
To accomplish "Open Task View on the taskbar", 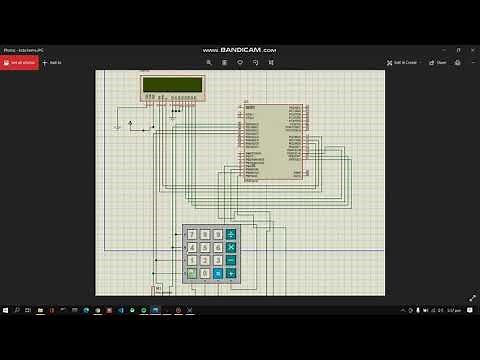I will click(x=28, y=310).
